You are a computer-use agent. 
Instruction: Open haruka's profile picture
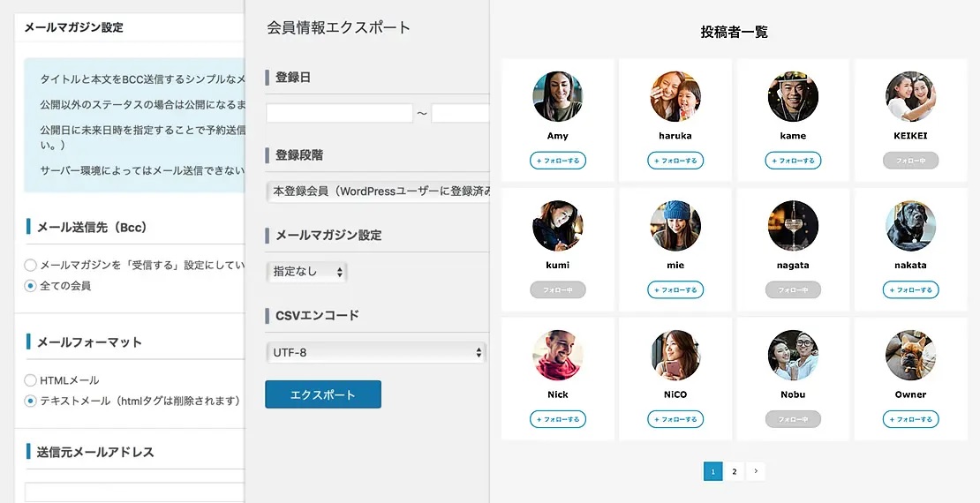(675, 96)
